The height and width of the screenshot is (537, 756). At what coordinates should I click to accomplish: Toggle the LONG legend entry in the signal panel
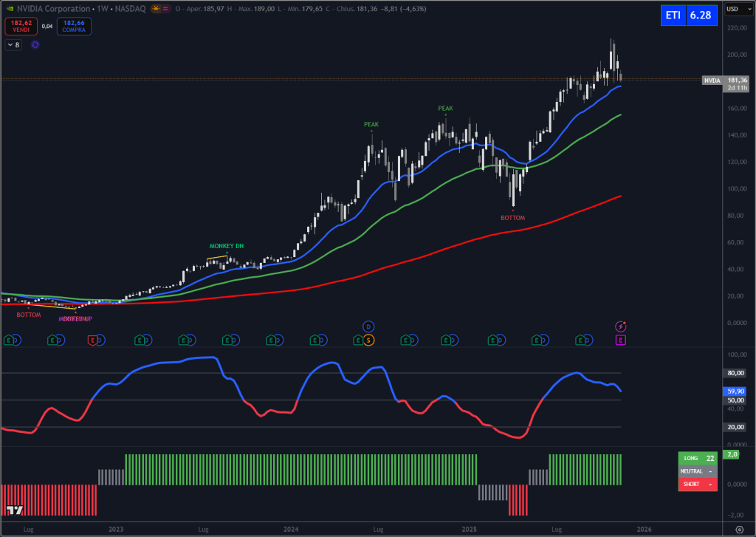[x=697, y=458]
